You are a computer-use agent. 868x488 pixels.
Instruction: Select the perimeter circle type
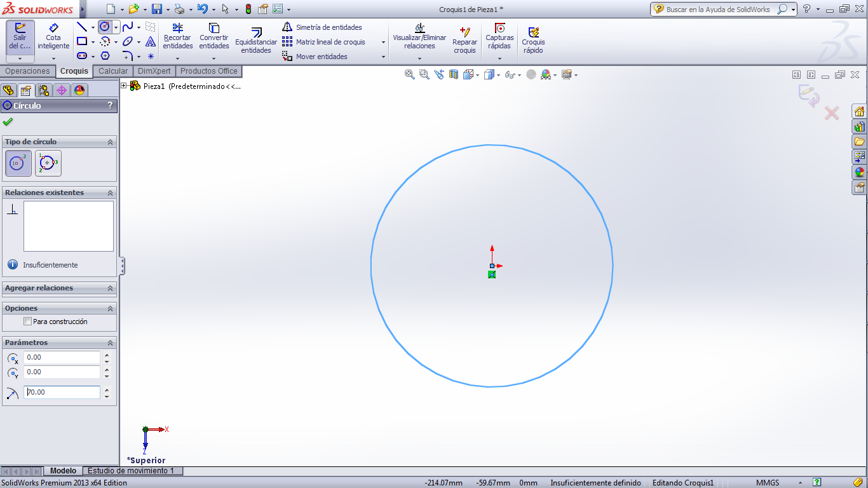[x=48, y=163]
